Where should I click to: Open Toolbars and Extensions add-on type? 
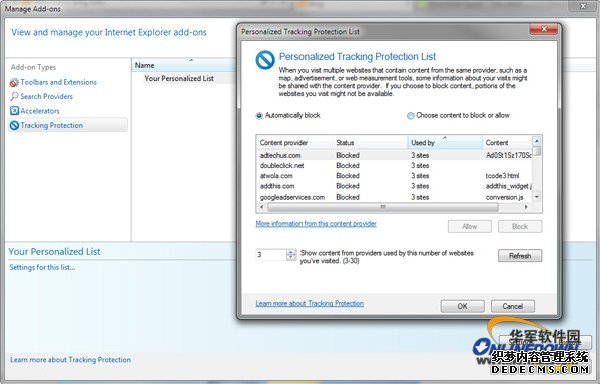[x=59, y=82]
